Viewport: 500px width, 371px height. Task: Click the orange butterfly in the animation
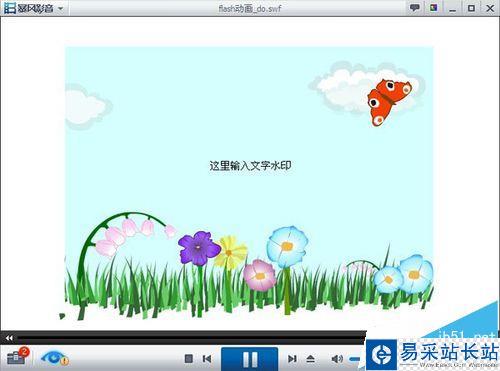tap(389, 102)
